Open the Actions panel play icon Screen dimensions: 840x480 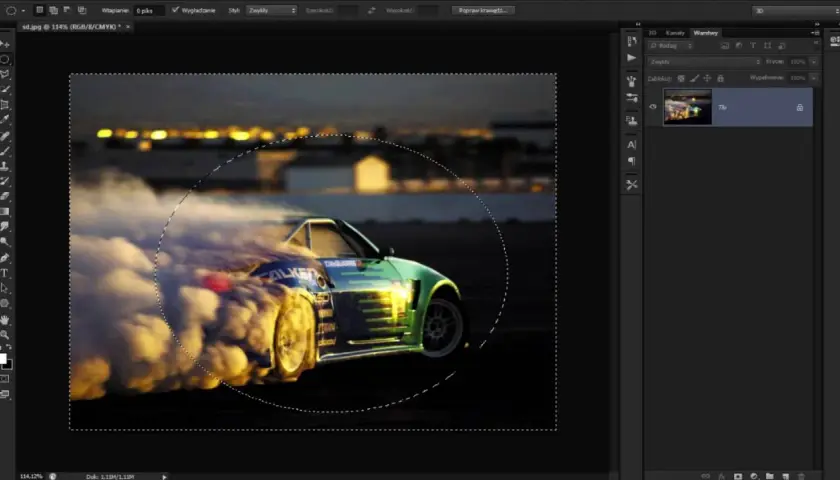632,57
